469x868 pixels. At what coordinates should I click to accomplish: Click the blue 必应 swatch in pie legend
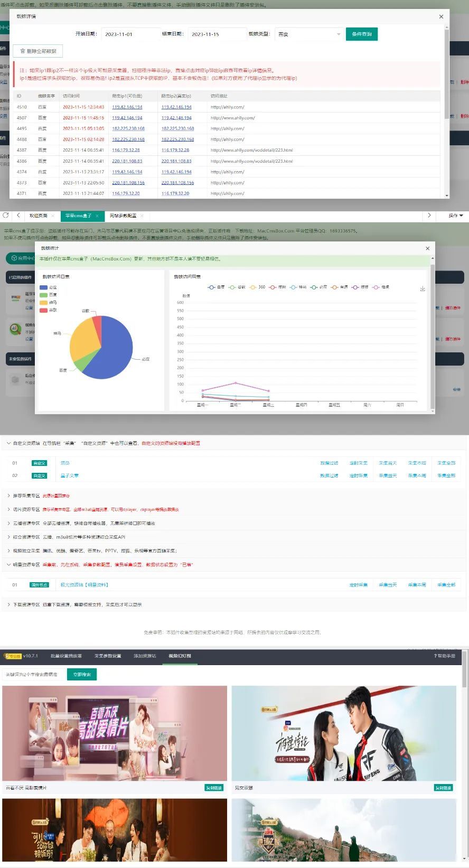pyautogui.click(x=44, y=287)
